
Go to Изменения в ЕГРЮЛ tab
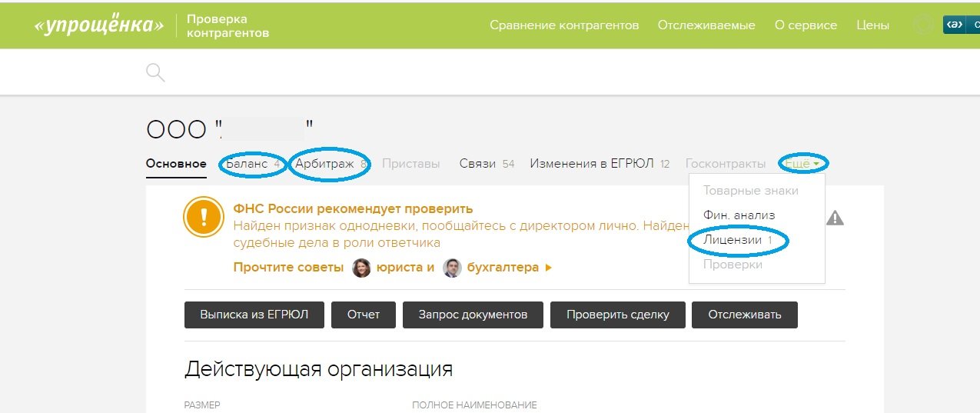[x=591, y=164]
